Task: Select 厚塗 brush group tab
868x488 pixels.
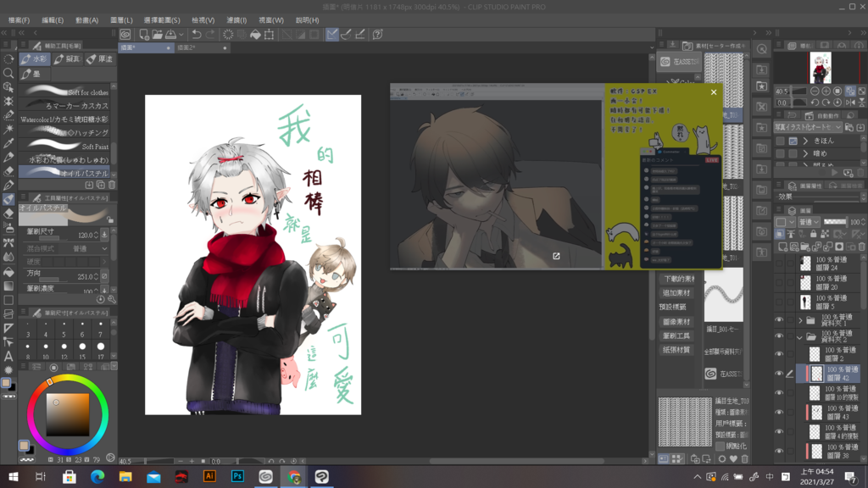Action: (x=100, y=58)
